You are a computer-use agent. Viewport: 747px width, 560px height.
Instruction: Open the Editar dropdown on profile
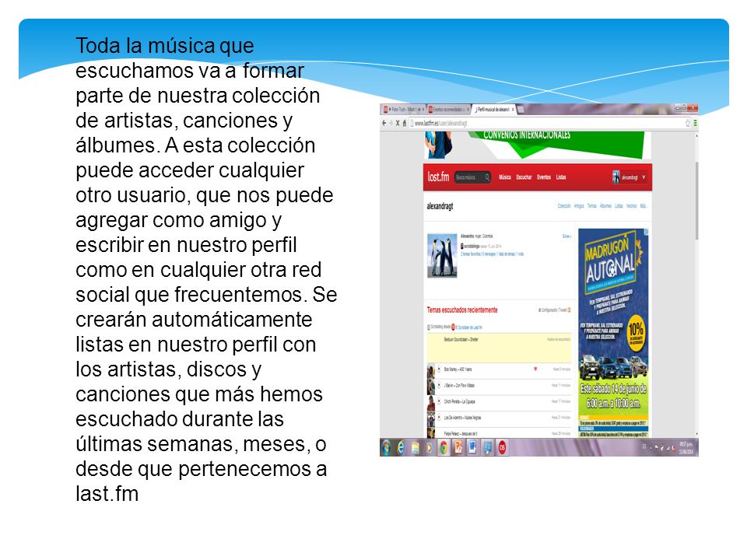(x=566, y=236)
